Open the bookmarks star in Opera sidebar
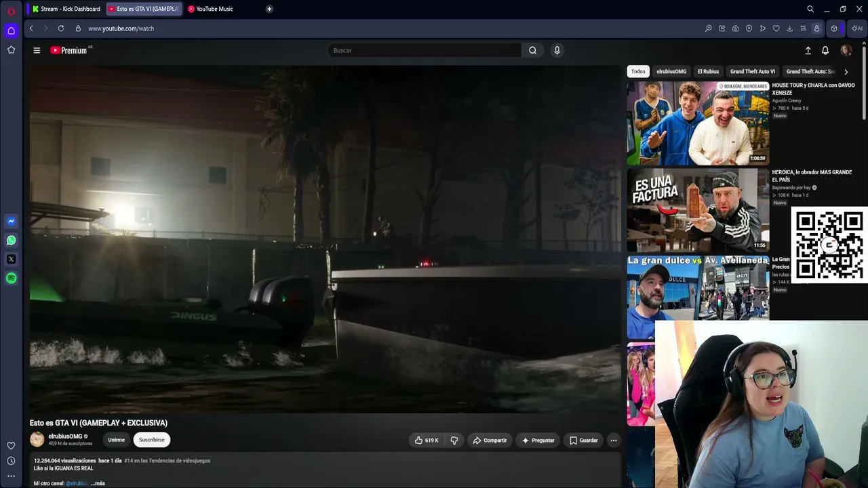The image size is (868, 488). [x=11, y=49]
